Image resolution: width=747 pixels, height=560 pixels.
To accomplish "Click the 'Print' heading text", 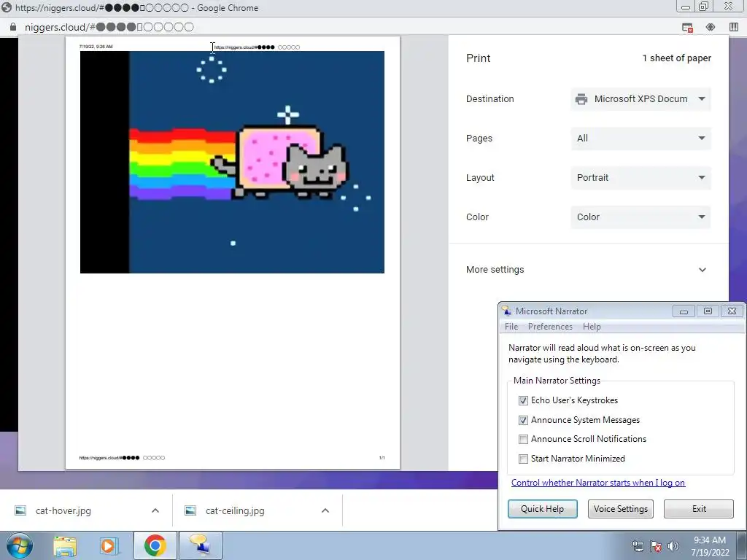I will tap(478, 58).
